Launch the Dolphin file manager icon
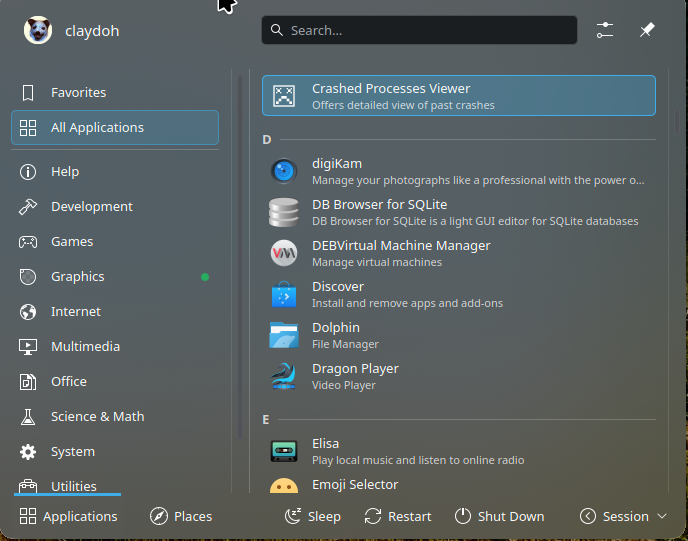Image resolution: width=688 pixels, height=541 pixels. click(x=284, y=335)
